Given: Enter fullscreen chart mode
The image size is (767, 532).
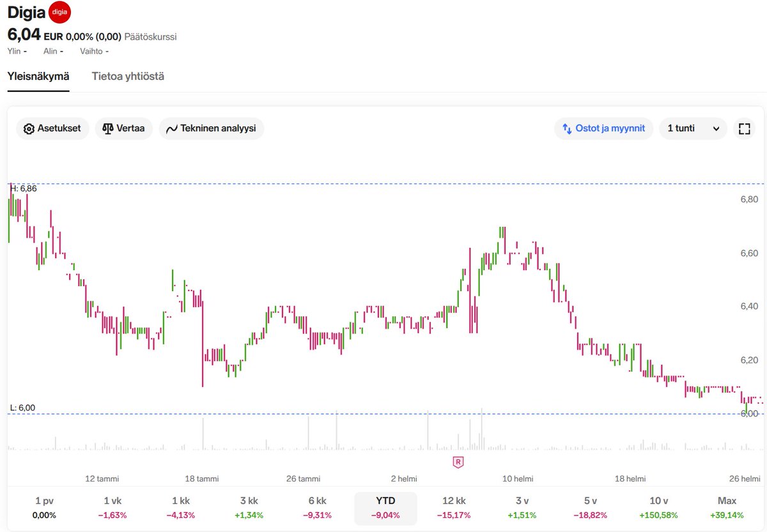Looking at the screenshot, I should (744, 128).
